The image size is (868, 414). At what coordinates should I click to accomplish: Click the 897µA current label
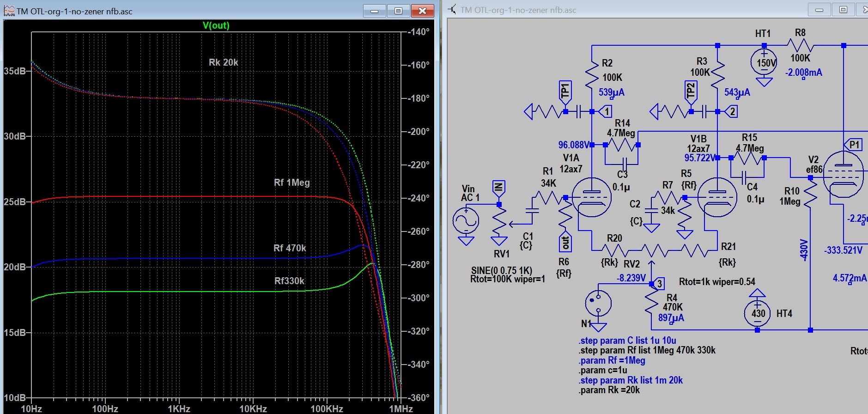[671, 318]
